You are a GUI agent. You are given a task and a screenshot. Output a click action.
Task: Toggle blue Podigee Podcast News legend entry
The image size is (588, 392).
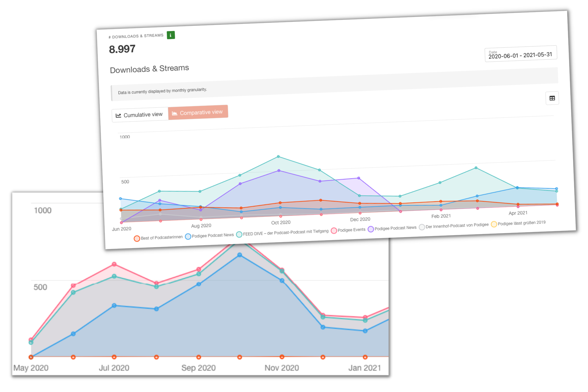(x=210, y=235)
